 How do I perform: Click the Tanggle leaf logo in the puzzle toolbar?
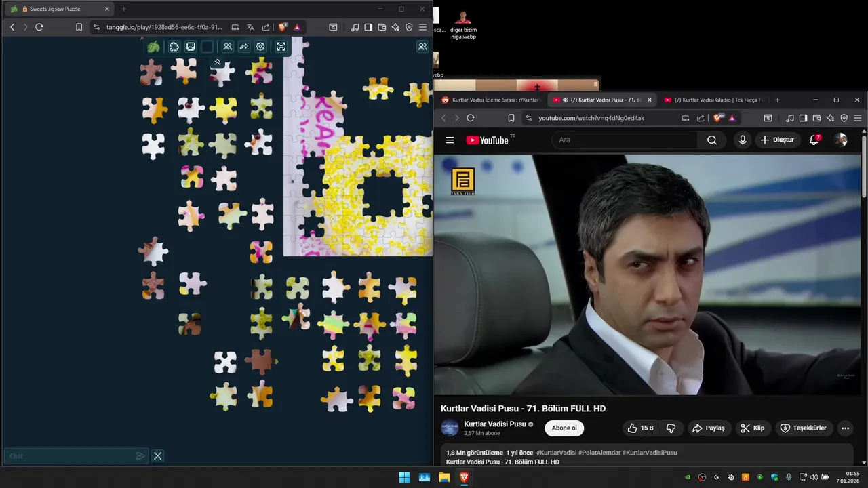pos(154,47)
